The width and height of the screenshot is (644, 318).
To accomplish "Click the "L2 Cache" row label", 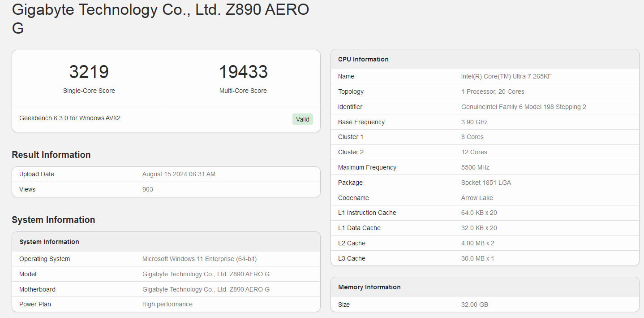I will coord(352,243).
